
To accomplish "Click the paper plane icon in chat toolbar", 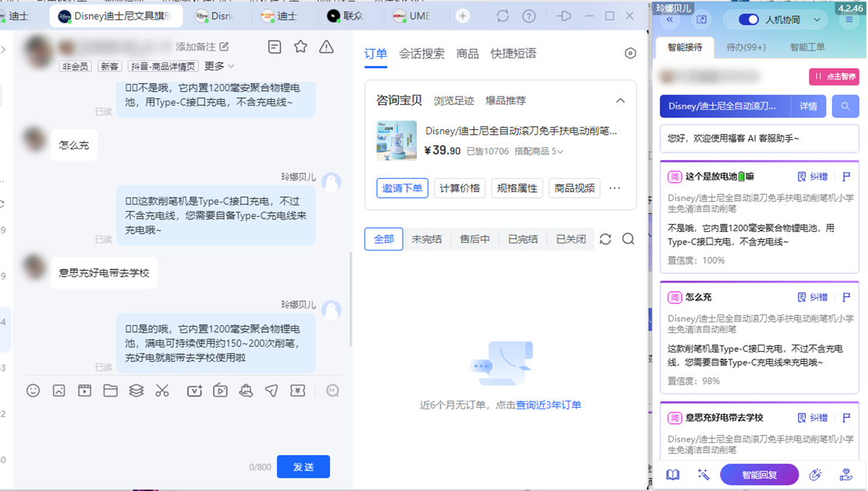I will [x=271, y=391].
